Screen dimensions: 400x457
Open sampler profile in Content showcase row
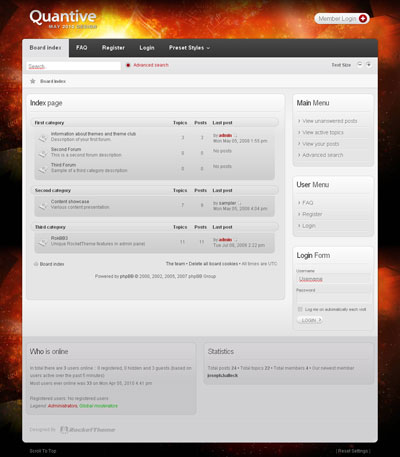228,203
